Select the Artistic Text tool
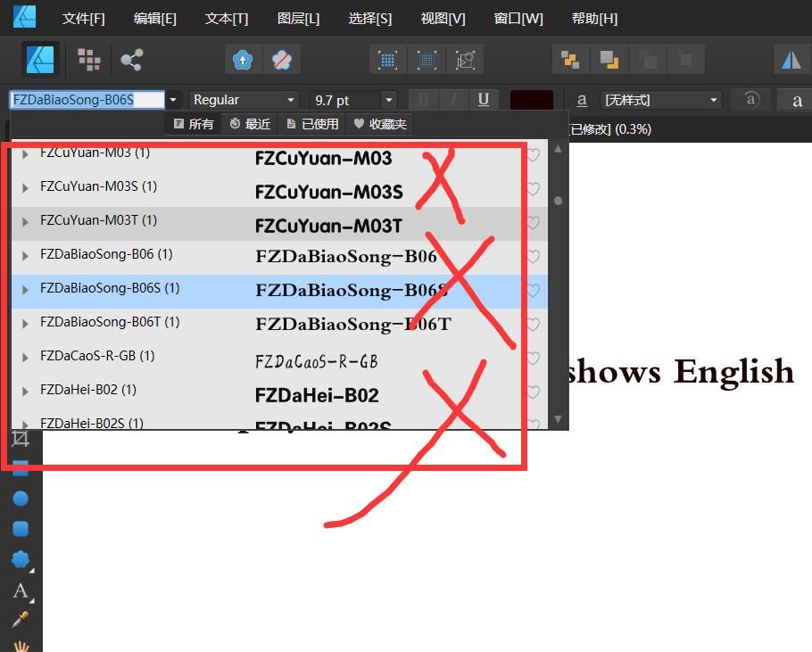 (21, 590)
